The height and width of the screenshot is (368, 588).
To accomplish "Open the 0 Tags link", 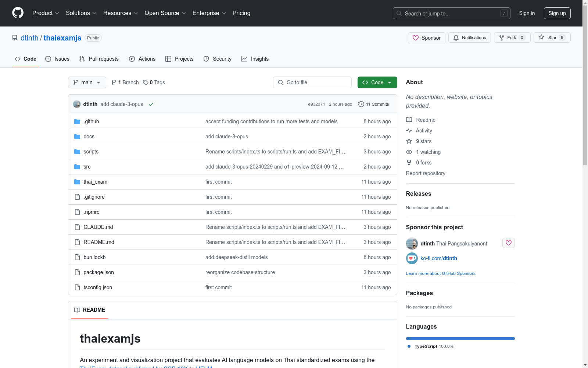I will (x=154, y=82).
